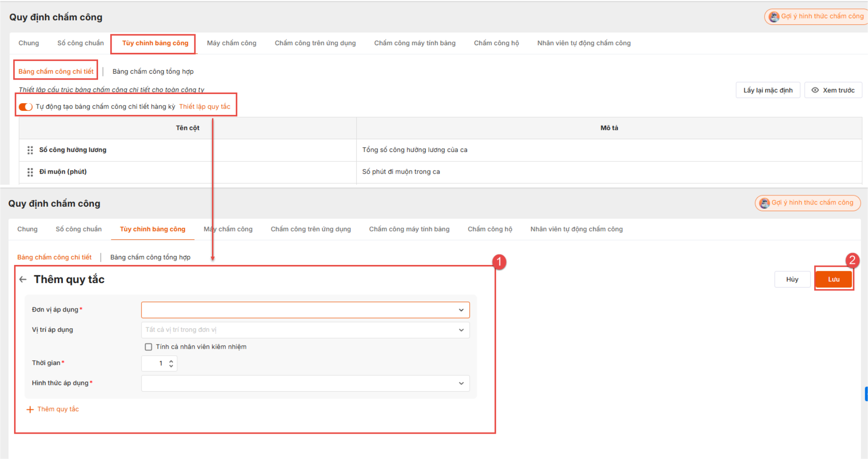Viewport: 868px width, 459px height.
Task: Click Hủy button
Action: click(x=792, y=279)
